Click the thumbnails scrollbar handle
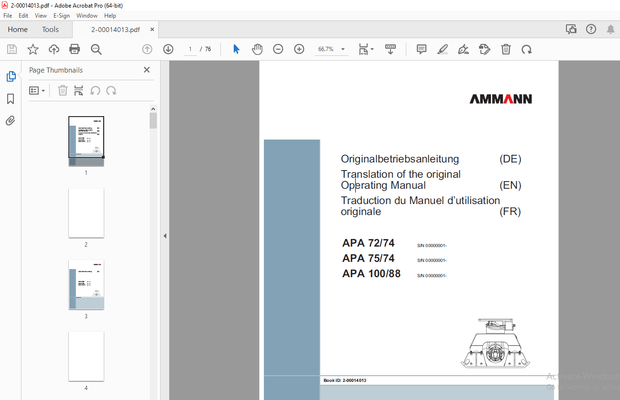The height and width of the screenshot is (400, 620). [x=153, y=121]
